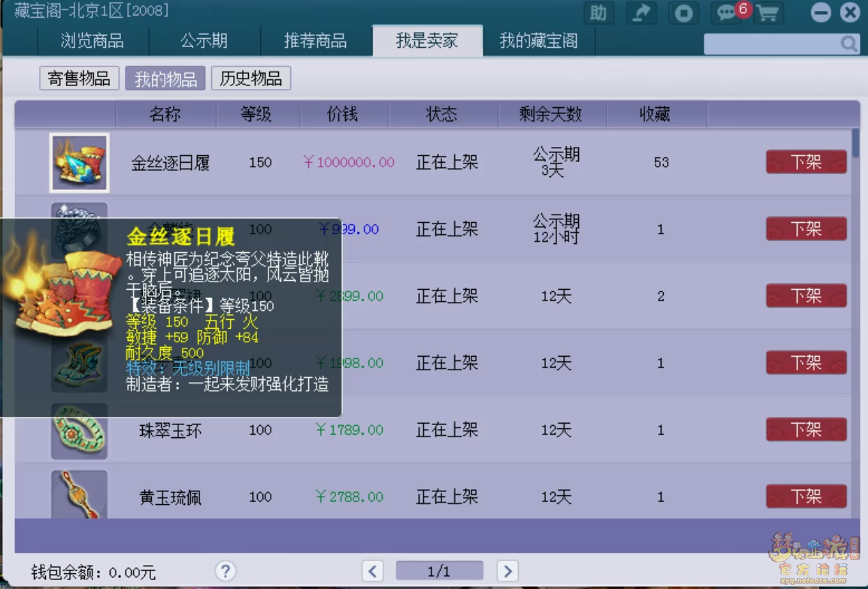Click 下架 for the ¥999.00 item
The image size is (868, 589).
(x=806, y=229)
